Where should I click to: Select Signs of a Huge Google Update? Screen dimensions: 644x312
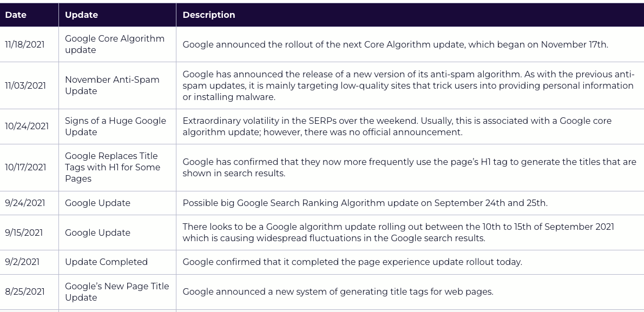tap(117, 127)
